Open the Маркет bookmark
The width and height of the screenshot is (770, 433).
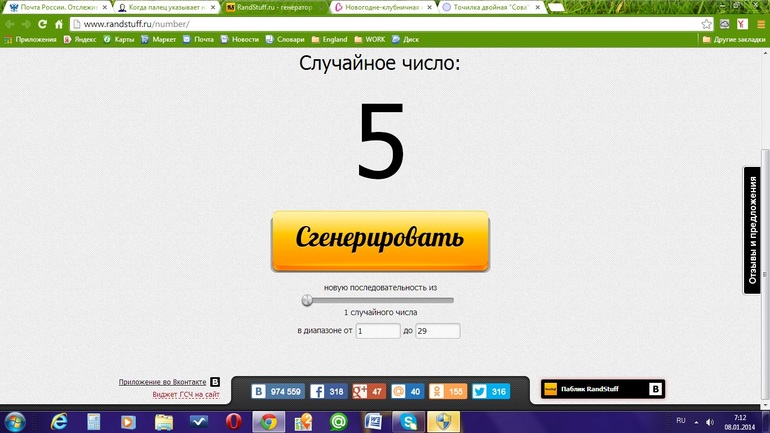point(158,39)
